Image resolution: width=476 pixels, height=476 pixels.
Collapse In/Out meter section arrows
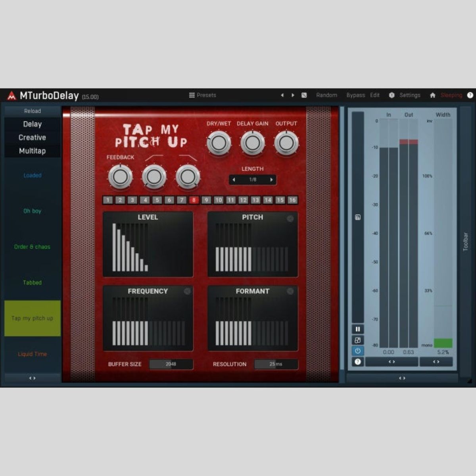[392, 362]
